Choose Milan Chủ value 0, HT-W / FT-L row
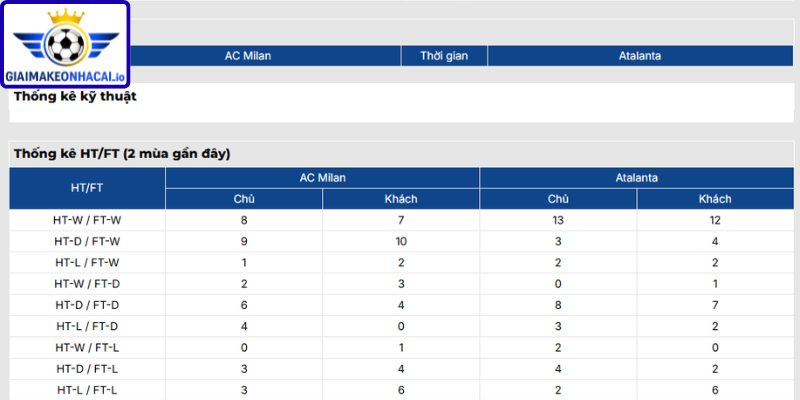This screenshot has height=400, width=800. tap(244, 348)
